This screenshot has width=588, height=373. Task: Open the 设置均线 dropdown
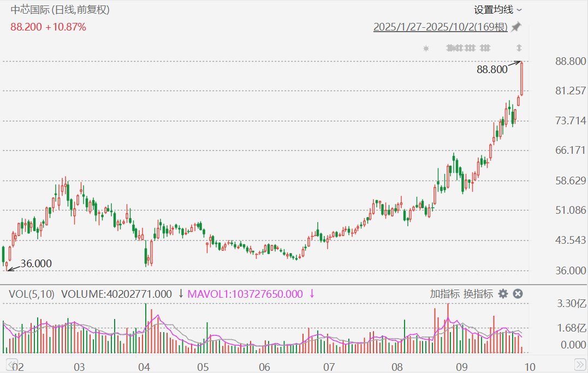click(494, 10)
